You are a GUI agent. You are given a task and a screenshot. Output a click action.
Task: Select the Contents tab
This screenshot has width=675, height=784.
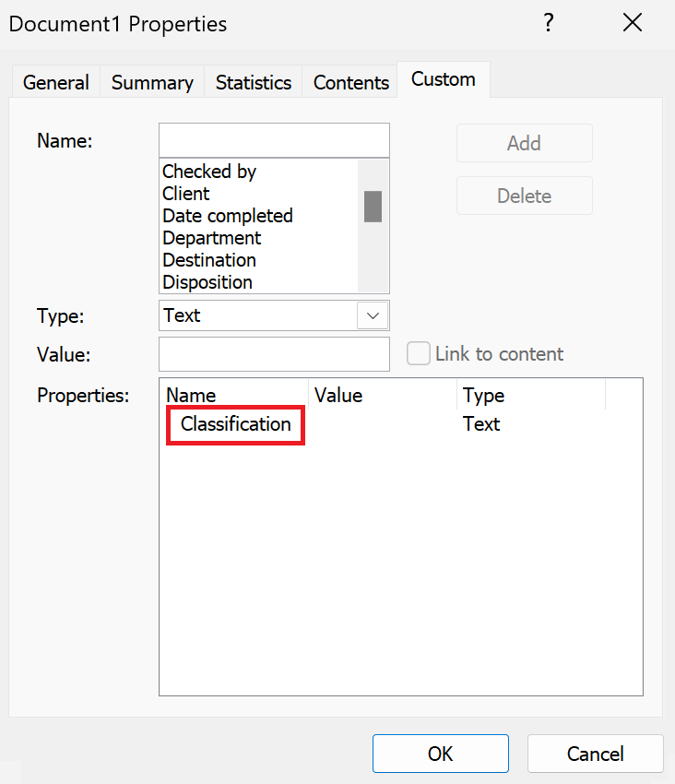(351, 82)
